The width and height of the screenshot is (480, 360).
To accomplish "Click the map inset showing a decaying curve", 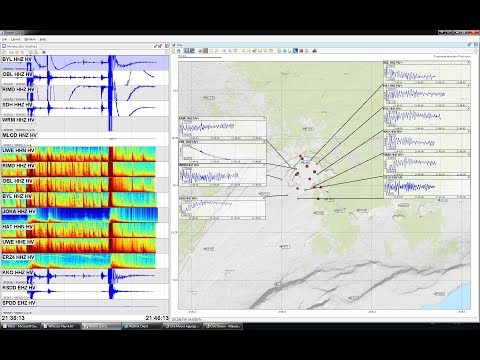I will pyautogui.click(x=222, y=152).
